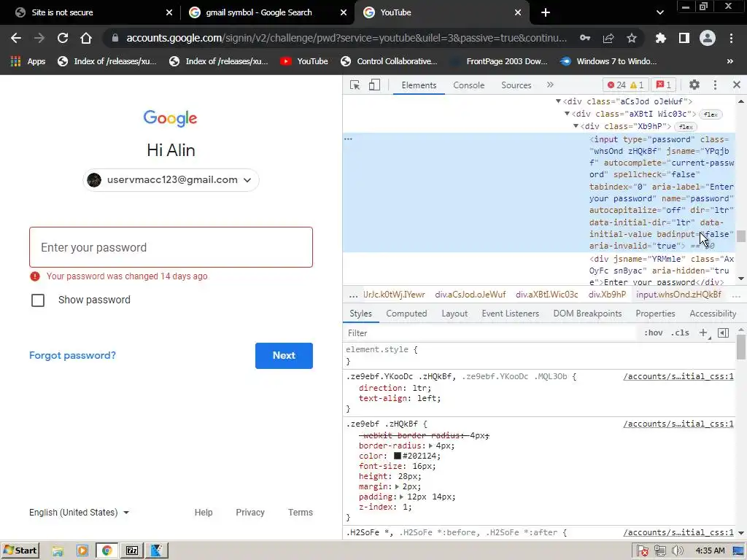Open the Computed styles tab
The height and width of the screenshot is (560, 747).
coord(406,314)
